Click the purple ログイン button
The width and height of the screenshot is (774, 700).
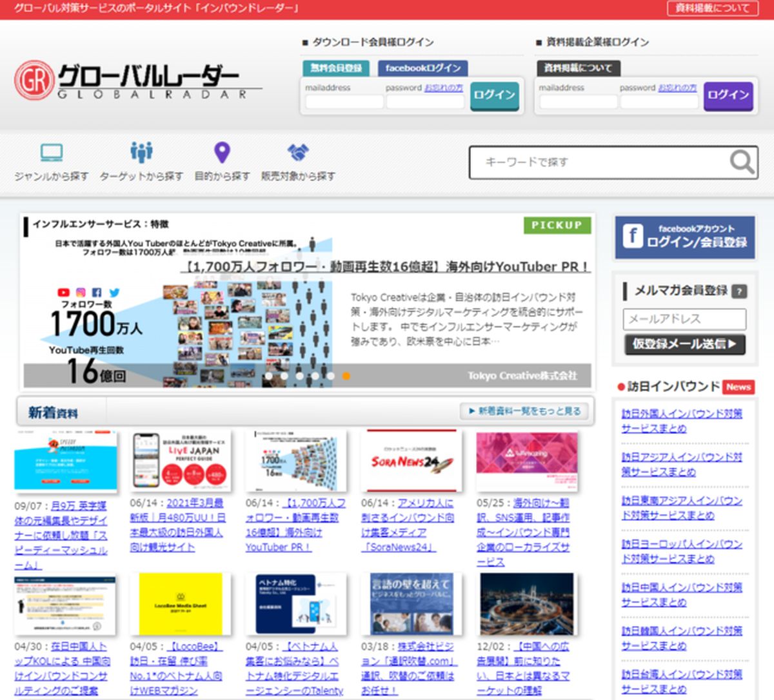728,95
